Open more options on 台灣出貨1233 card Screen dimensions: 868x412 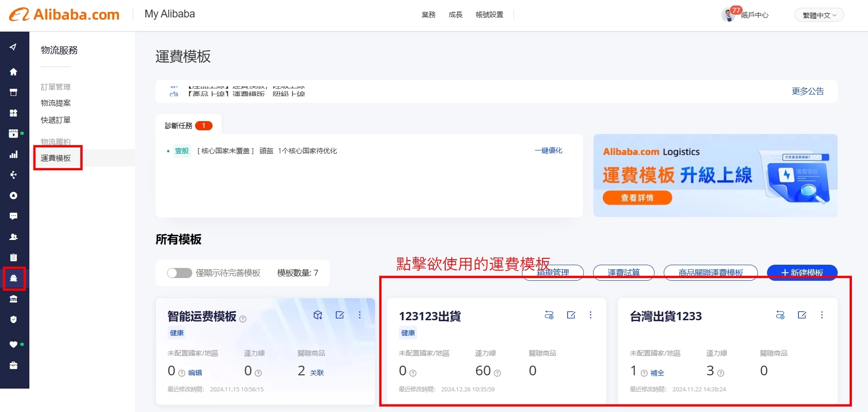click(x=822, y=315)
